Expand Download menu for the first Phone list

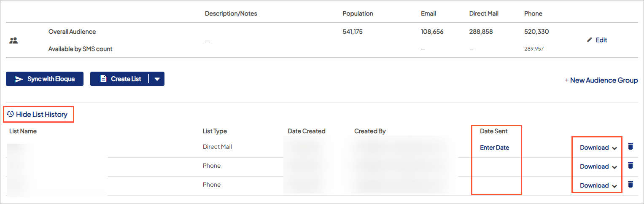pyautogui.click(x=598, y=166)
